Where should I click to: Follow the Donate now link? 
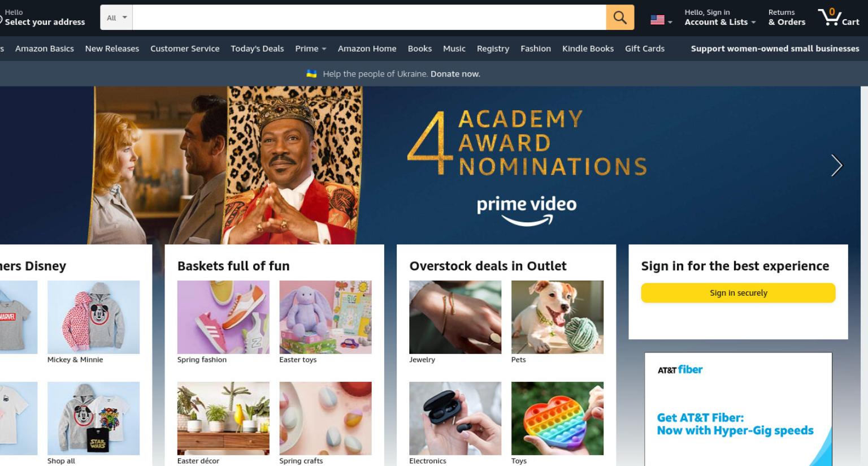[x=455, y=74]
